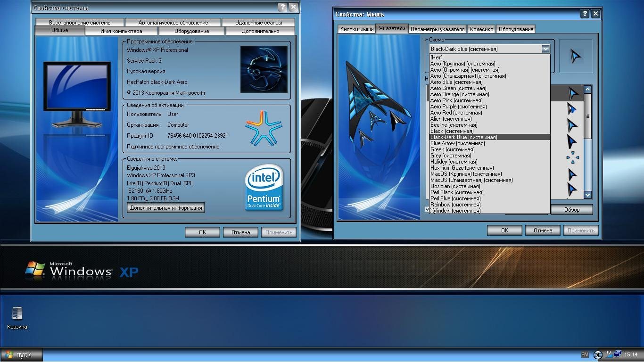Click the cursor list scrollbar thumb
Screen dimensions: 644x362
click(587, 116)
